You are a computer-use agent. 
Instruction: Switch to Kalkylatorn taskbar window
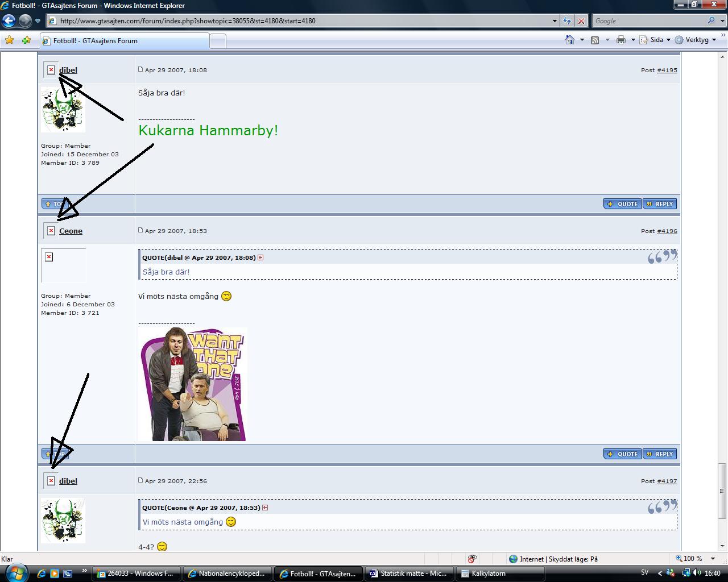500,573
